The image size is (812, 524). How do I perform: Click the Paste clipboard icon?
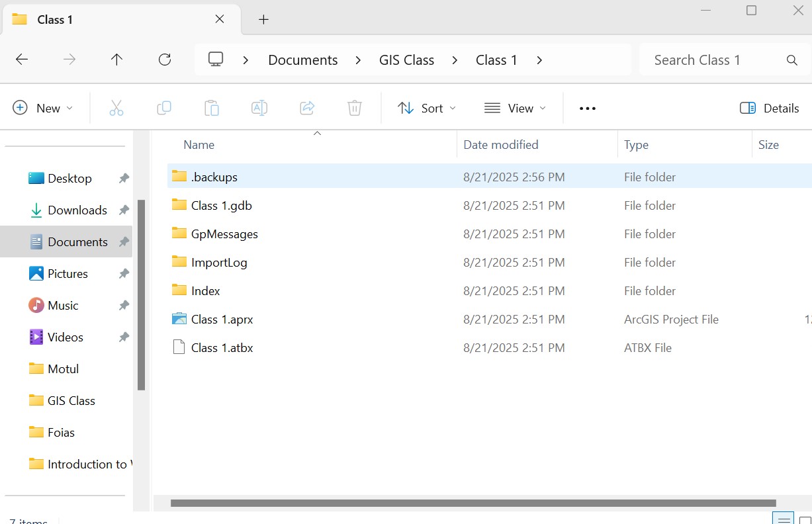(x=212, y=108)
